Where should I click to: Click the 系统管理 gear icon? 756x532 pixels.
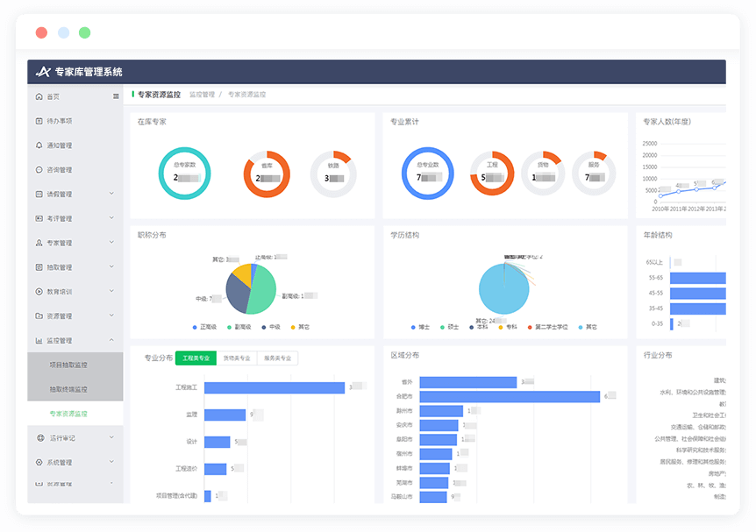pos(39,462)
